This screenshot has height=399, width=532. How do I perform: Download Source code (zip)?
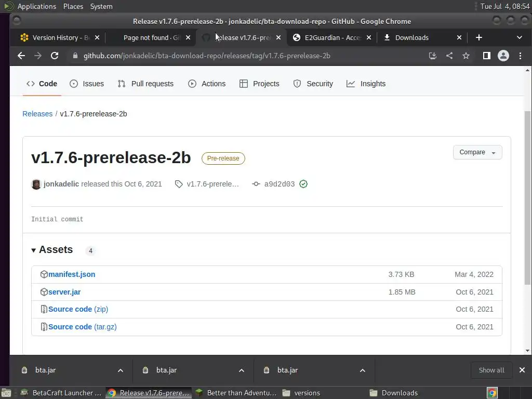(x=78, y=310)
